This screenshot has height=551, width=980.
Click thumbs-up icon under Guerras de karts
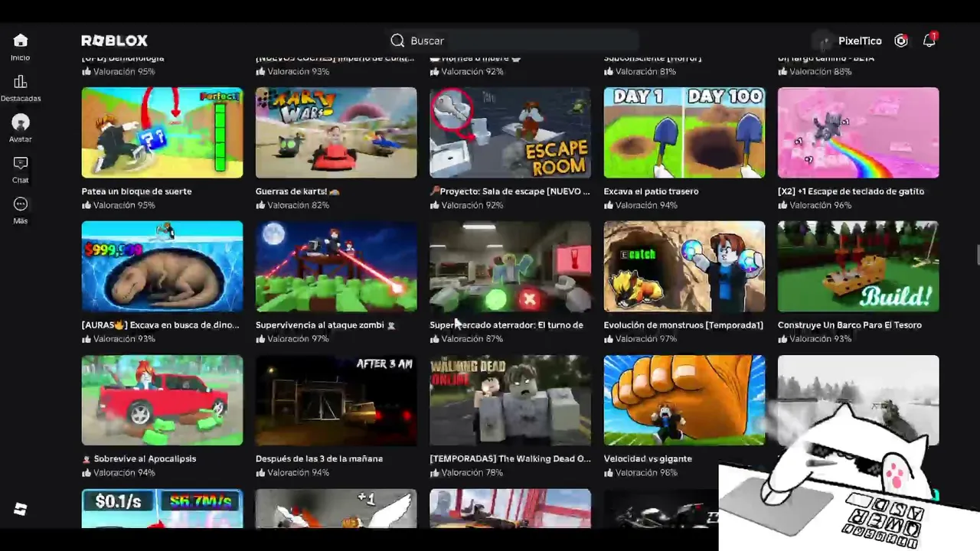pos(260,205)
